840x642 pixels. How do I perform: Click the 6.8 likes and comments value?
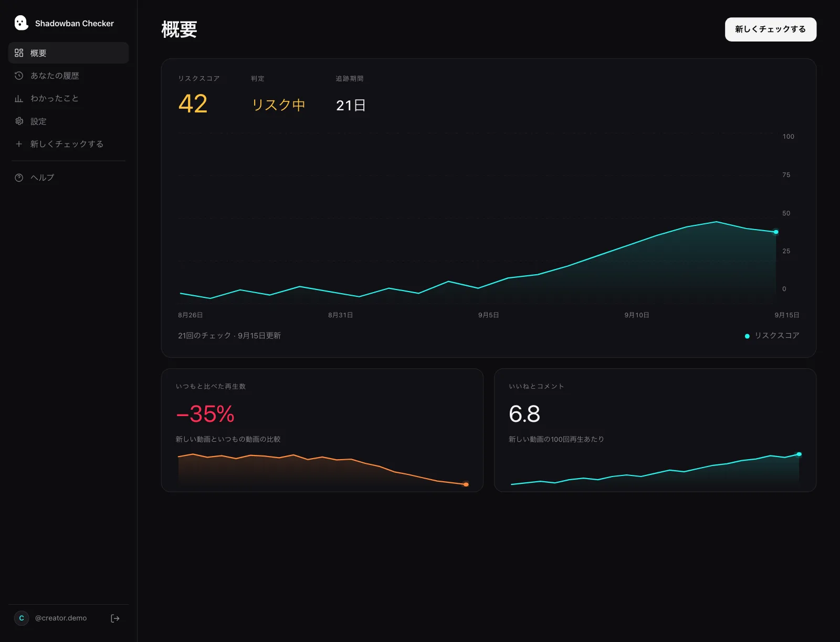(x=524, y=414)
